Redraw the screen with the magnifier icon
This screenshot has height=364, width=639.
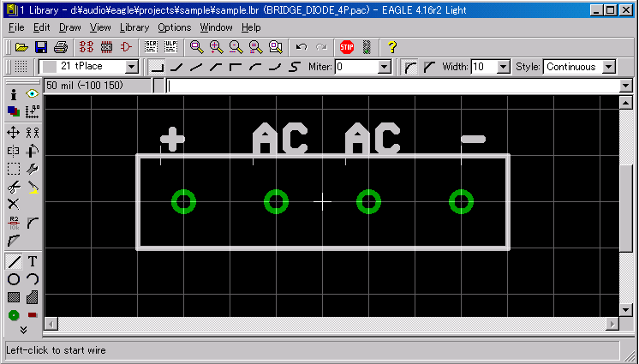pos(256,47)
